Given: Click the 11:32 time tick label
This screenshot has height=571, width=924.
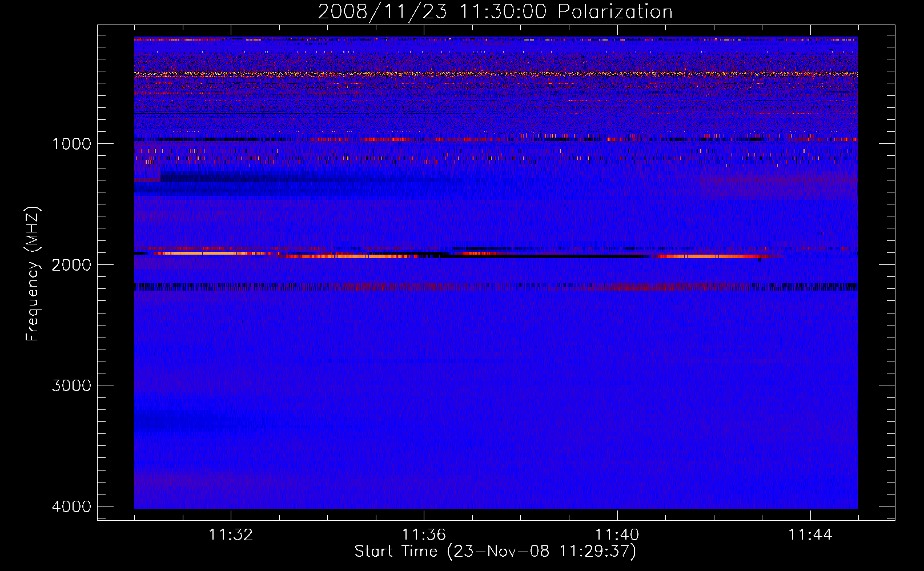Looking at the screenshot, I should (231, 535).
